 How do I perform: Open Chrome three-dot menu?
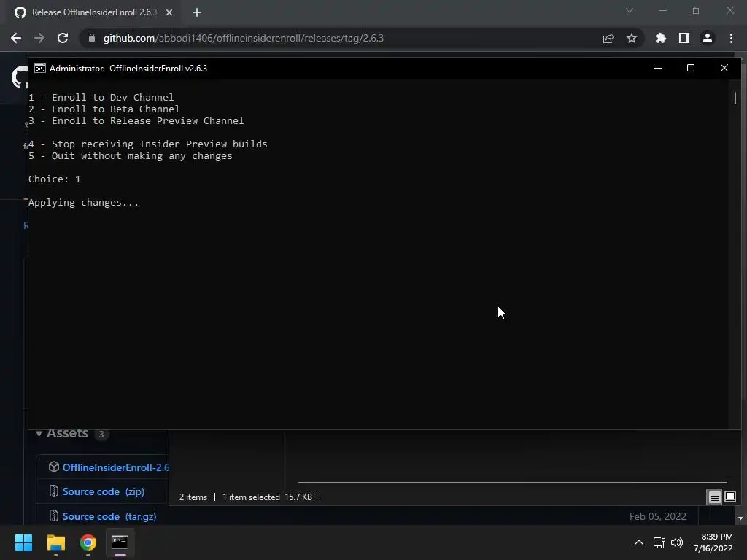pos(731,38)
